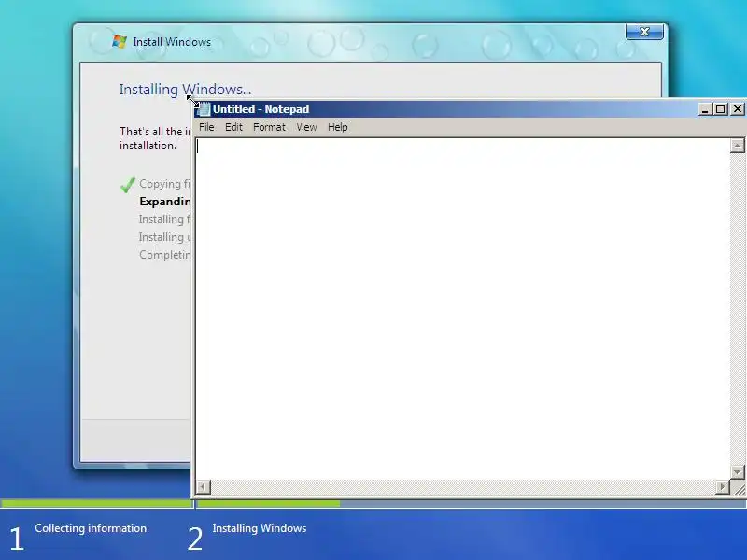Click the Windows flag icon in the Install Windows title bar
Screen dimensions: 747x560
120,41
